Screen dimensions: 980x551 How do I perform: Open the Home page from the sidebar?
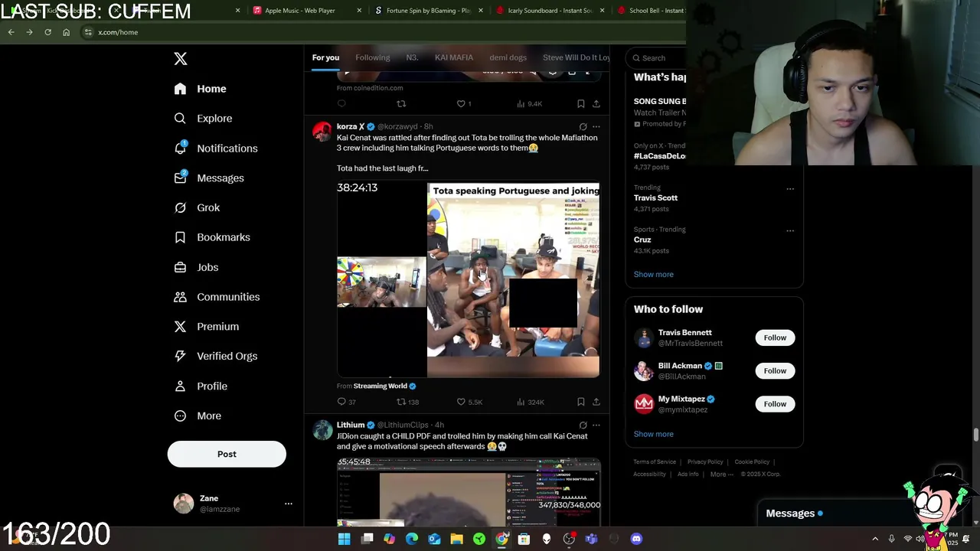(200, 89)
